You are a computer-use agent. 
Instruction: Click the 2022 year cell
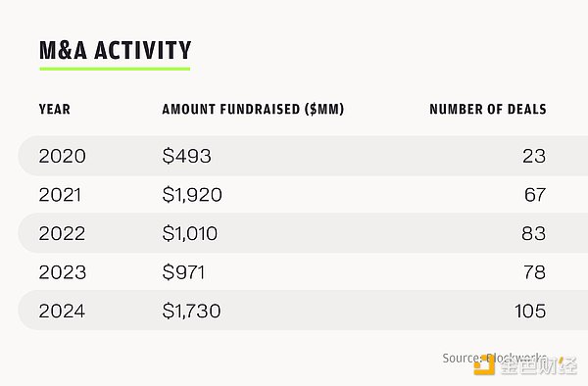tap(63, 233)
